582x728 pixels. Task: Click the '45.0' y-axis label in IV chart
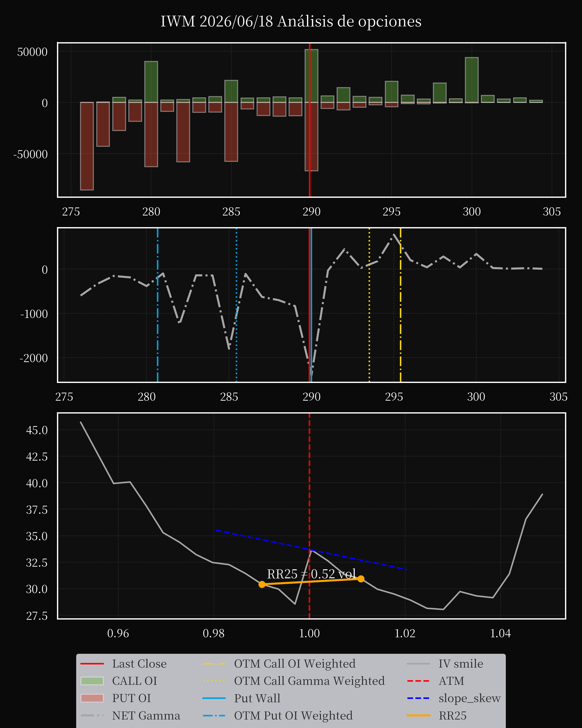tap(37, 430)
